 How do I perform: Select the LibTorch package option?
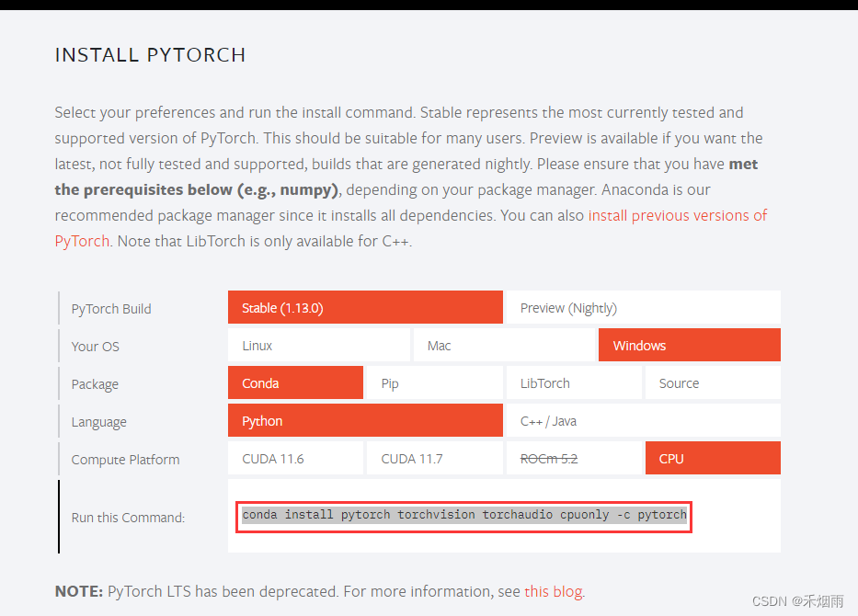coord(574,383)
